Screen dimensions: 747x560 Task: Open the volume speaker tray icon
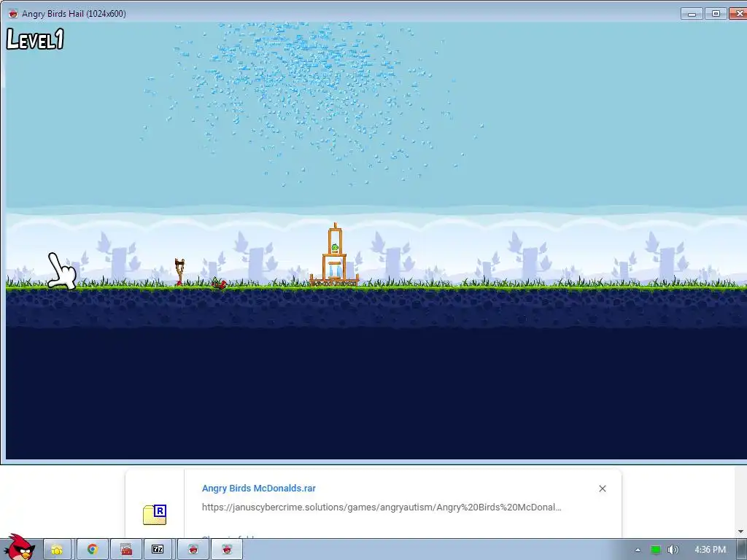[x=673, y=550]
